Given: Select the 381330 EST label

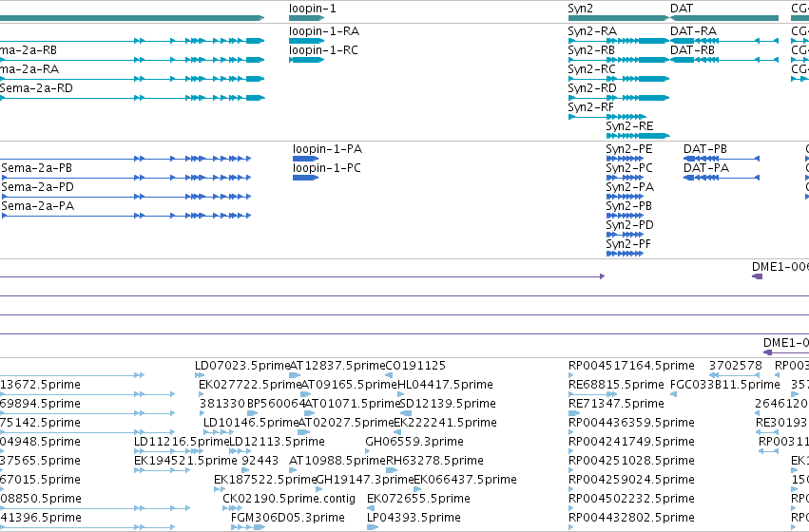Looking at the screenshot, I should 222,404.
